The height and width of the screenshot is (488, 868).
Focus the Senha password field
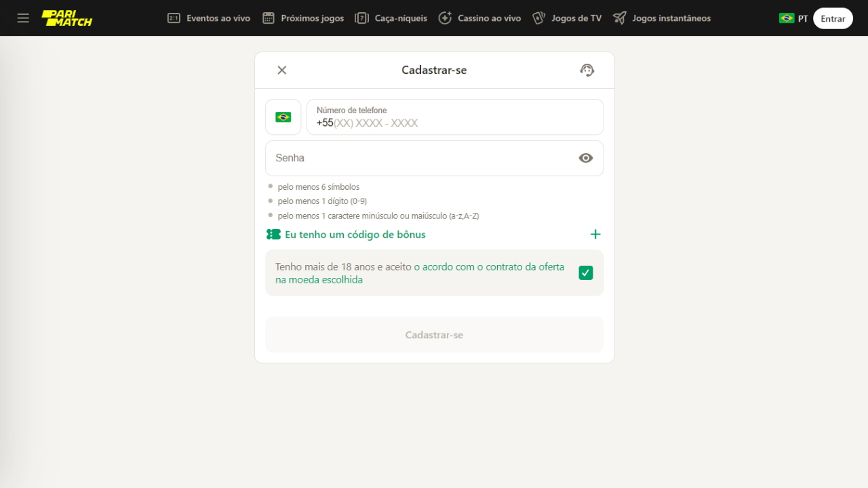pyautogui.click(x=434, y=158)
